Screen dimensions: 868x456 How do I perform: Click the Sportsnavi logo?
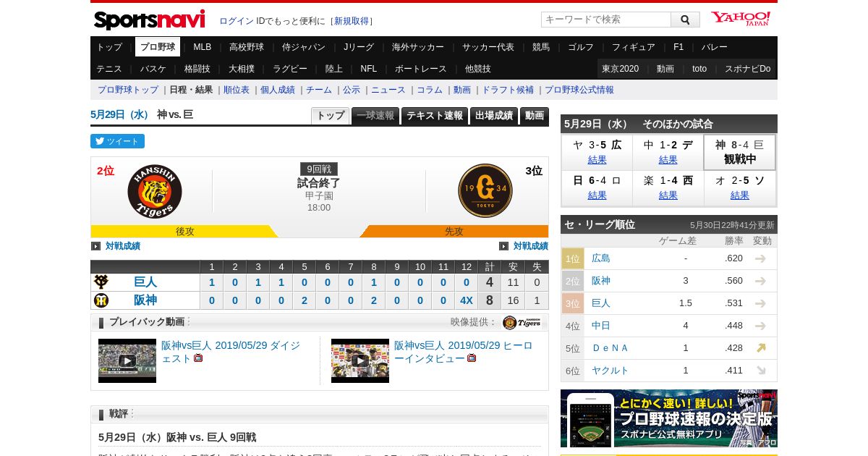[x=149, y=20]
